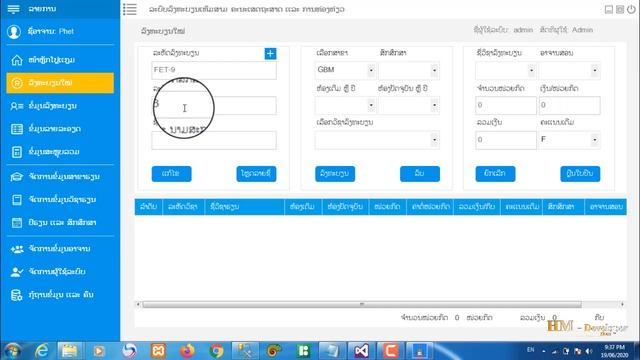Click the taskbar clock showing 9:37 PM
This screenshot has height=360, width=640.
[x=615, y=351]
